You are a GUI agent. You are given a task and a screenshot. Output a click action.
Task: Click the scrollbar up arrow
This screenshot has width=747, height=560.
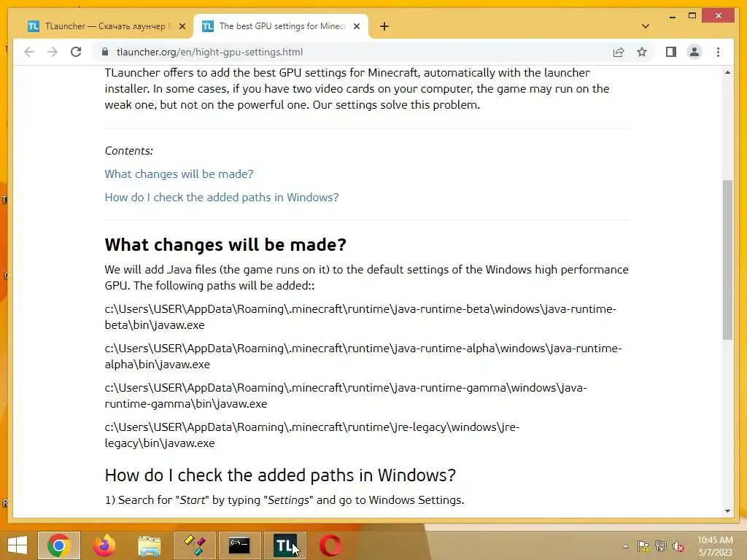coord(727,72)
